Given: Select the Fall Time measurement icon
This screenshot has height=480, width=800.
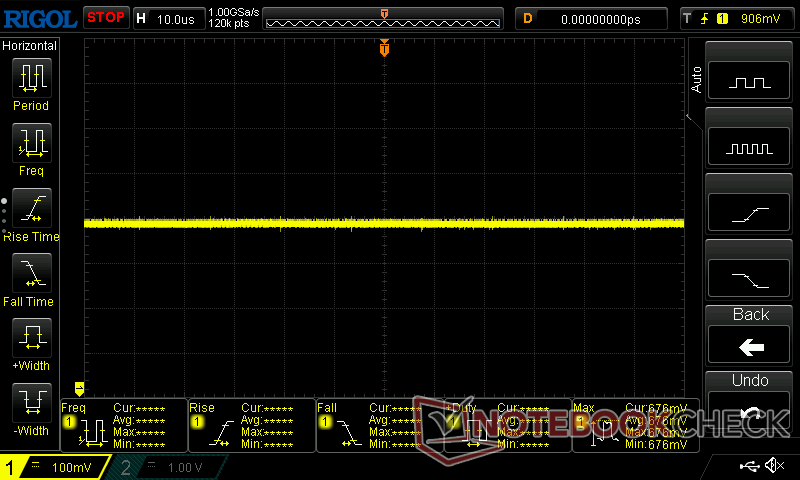Looking at the screenshot, I should click(x=32, y=273).
